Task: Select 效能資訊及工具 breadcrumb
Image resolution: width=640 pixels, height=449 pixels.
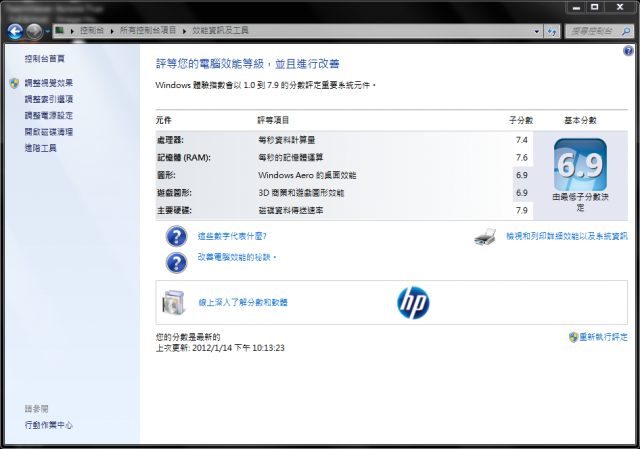Action: coord(220,30)
